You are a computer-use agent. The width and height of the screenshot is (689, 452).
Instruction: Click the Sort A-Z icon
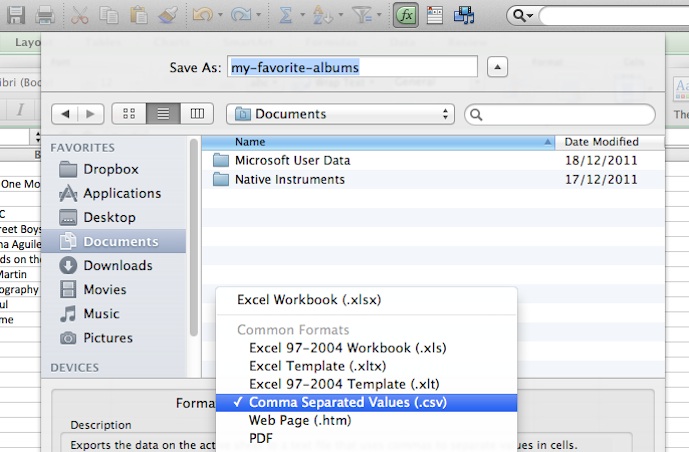coord(323,15)
